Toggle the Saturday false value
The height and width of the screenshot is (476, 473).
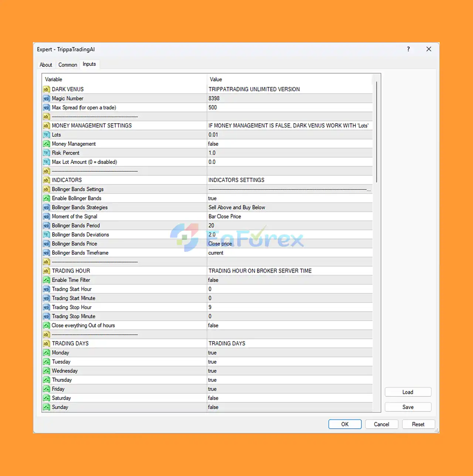[290, 398]
